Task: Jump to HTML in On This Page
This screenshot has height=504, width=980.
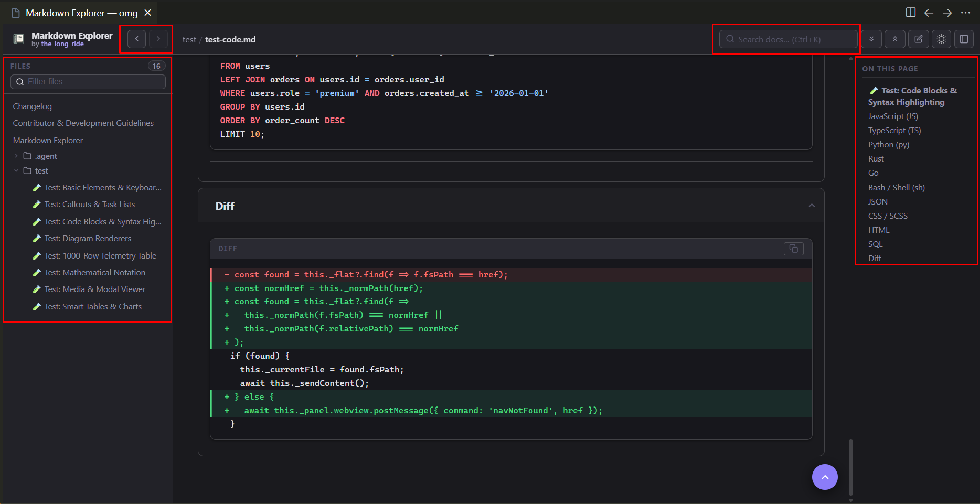Action: click(x=879, y=230)
